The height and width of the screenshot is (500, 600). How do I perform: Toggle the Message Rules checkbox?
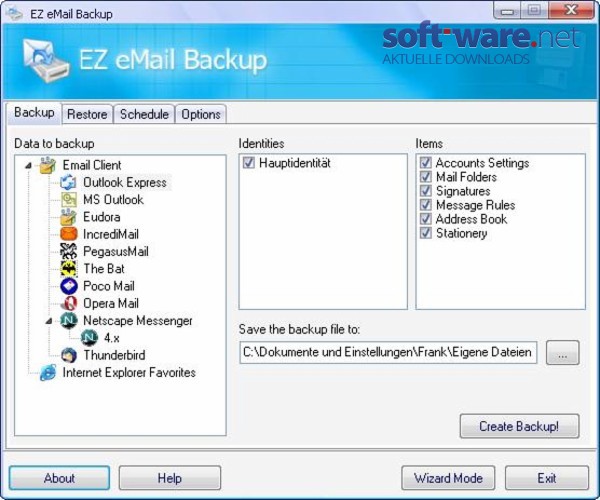[426, 205]
